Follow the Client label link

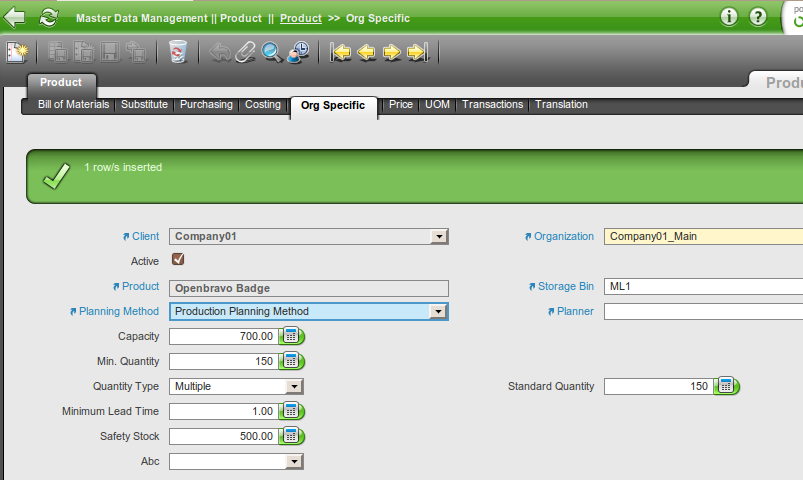pos(145,236)
